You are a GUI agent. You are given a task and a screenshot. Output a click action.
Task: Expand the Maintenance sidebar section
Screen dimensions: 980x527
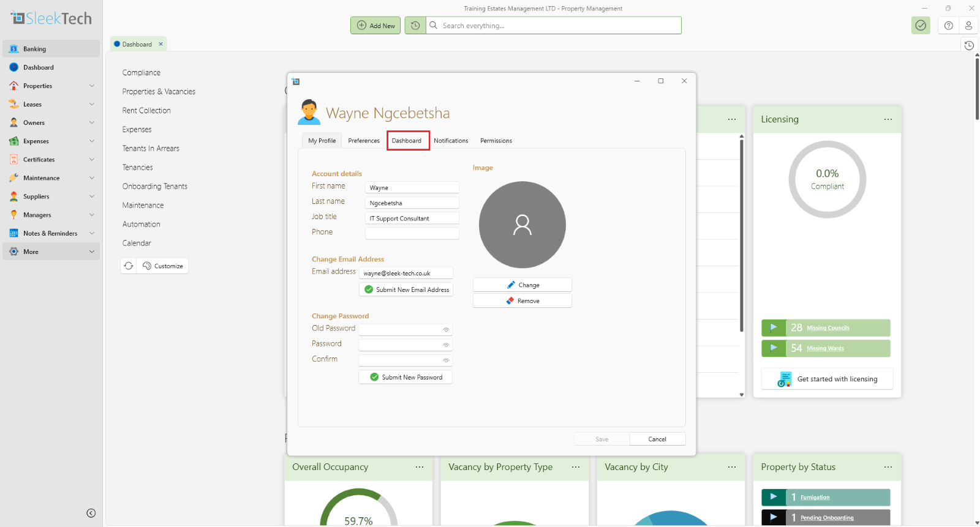(x=92, y=178)
